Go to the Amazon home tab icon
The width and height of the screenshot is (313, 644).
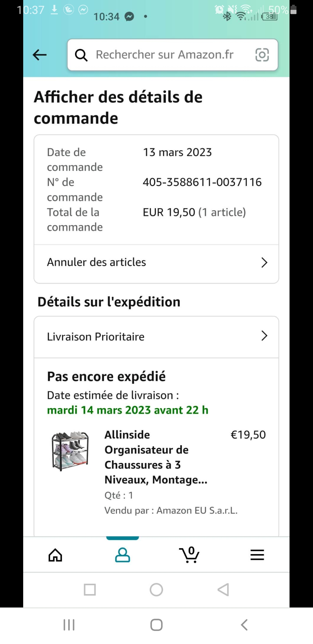click(x=55, y=555)
